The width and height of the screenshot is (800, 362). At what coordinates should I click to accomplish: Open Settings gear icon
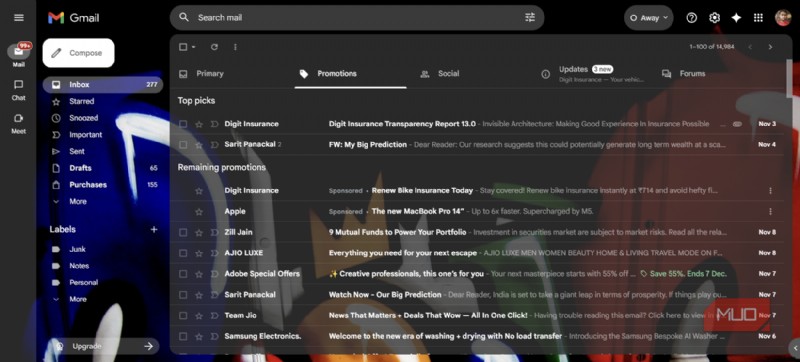(714, 18)
